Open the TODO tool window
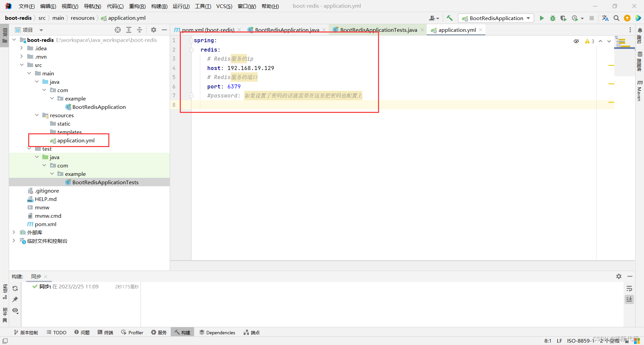Image resolution: width=644 pixels, height=345 pixels. (x=56, y=333)
